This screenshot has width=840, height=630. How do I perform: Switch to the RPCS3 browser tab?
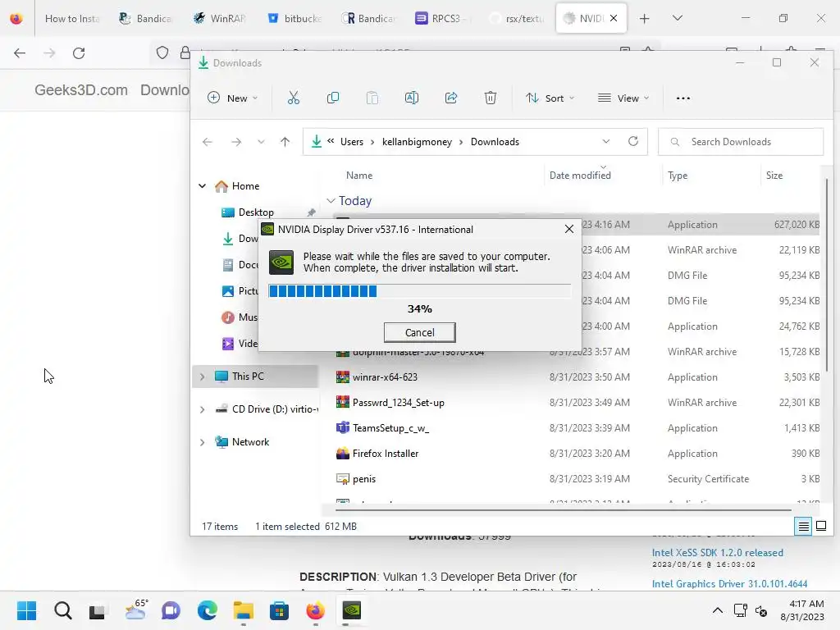click(442, 18)
